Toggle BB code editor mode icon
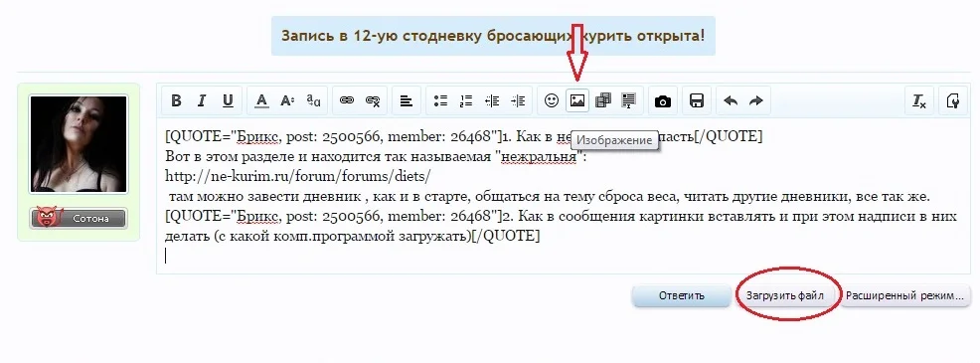The height and width of the screenshot is (363, 980). coord(953,100)
